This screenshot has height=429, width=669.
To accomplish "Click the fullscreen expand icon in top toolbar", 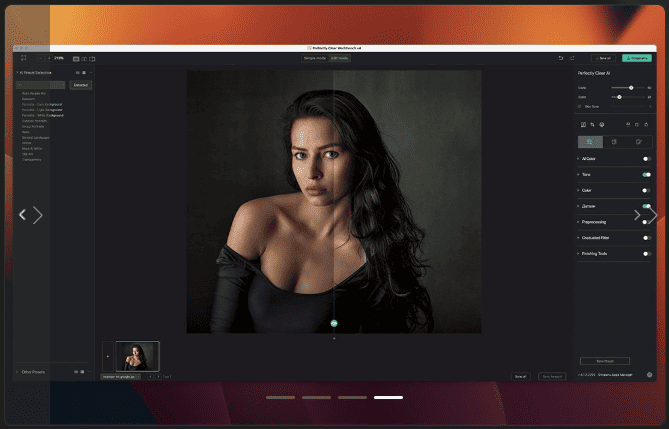I will tap(23, 58).
